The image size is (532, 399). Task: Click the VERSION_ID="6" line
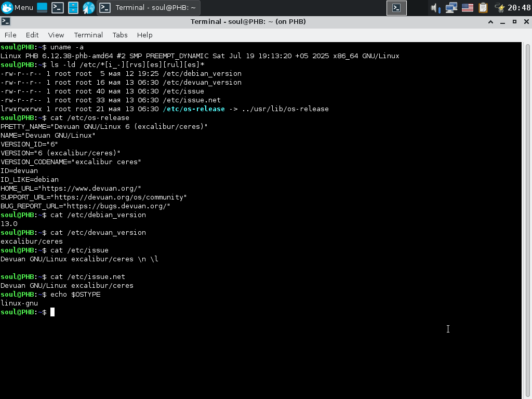tap(29, 144)
